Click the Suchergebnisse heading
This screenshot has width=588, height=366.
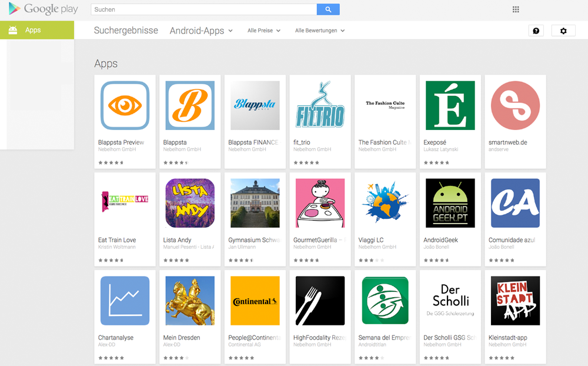126,31
